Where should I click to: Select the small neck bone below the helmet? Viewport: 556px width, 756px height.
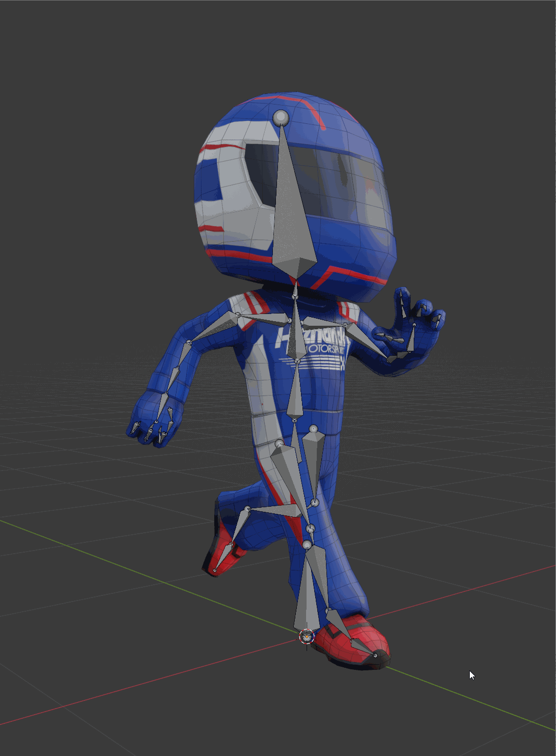click(x=295, y=289)
